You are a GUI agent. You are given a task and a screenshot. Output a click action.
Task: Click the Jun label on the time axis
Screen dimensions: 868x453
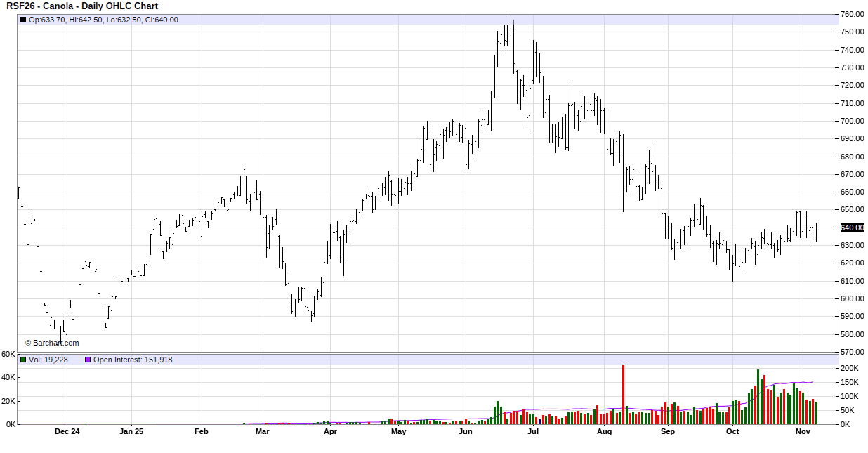point(466,431)
